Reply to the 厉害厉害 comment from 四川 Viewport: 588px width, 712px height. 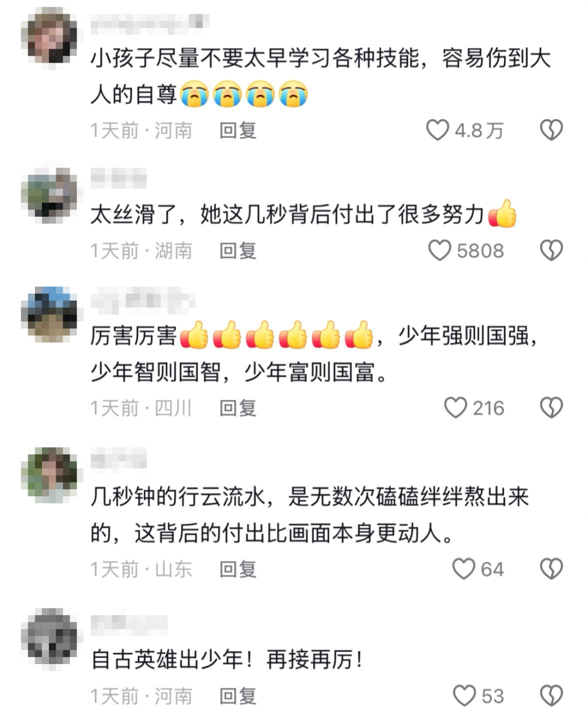pos(238,408)
